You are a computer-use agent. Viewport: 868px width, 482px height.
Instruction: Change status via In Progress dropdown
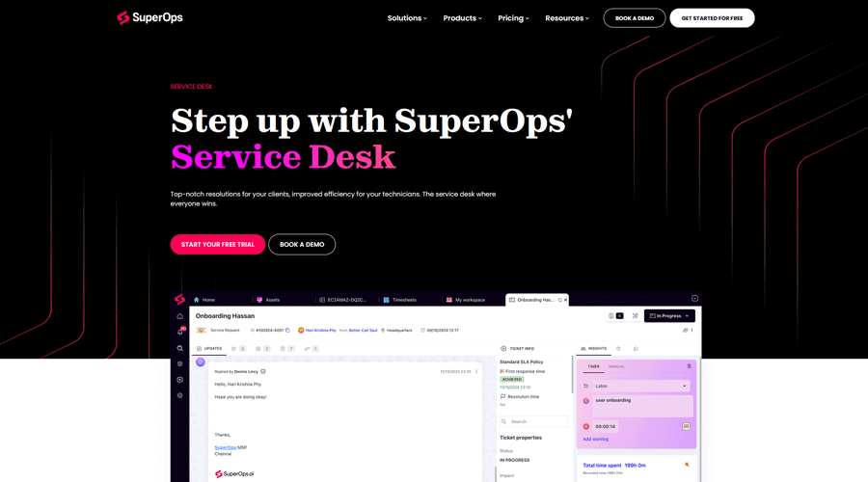coord(669,316)
